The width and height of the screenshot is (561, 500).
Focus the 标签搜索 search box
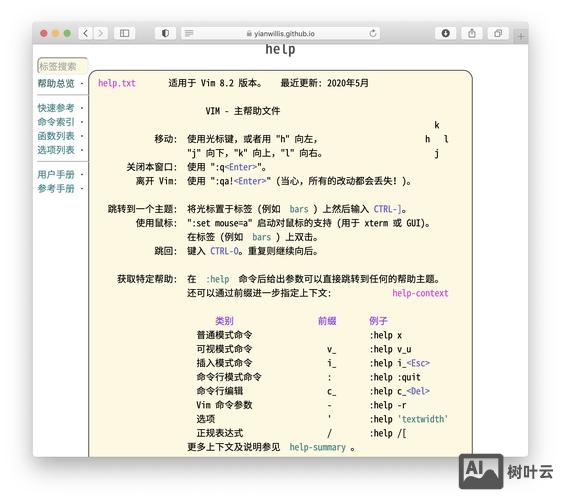coord(63,66)
